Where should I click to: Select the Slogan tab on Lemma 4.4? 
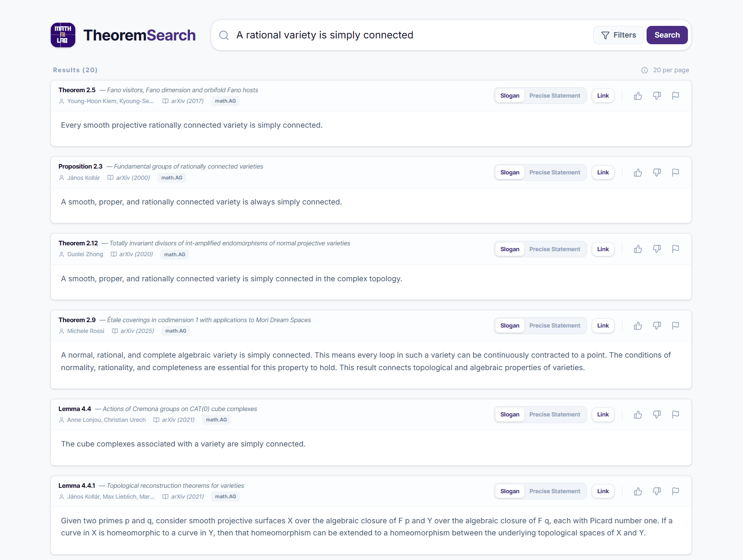coord(509,414)
